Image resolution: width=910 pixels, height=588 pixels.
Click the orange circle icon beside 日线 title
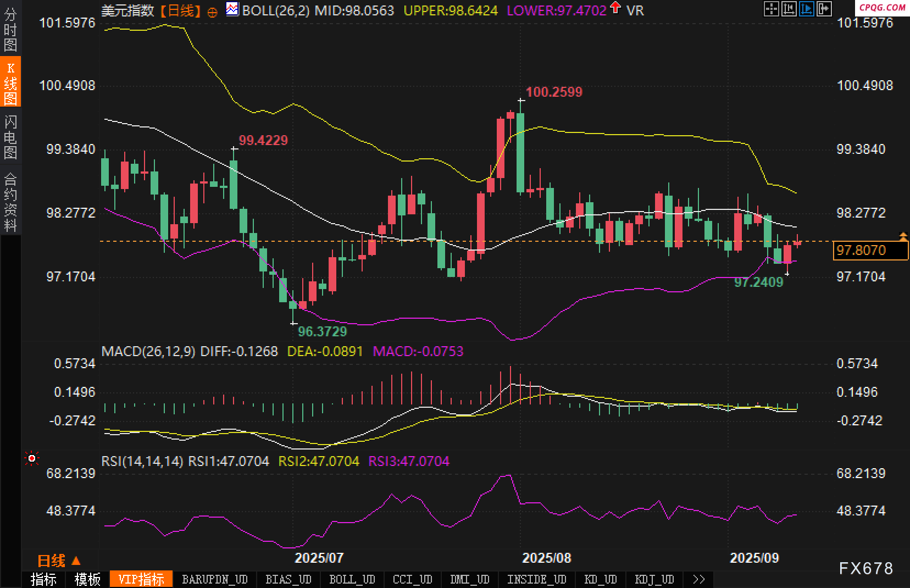click(x=212, y=12)
